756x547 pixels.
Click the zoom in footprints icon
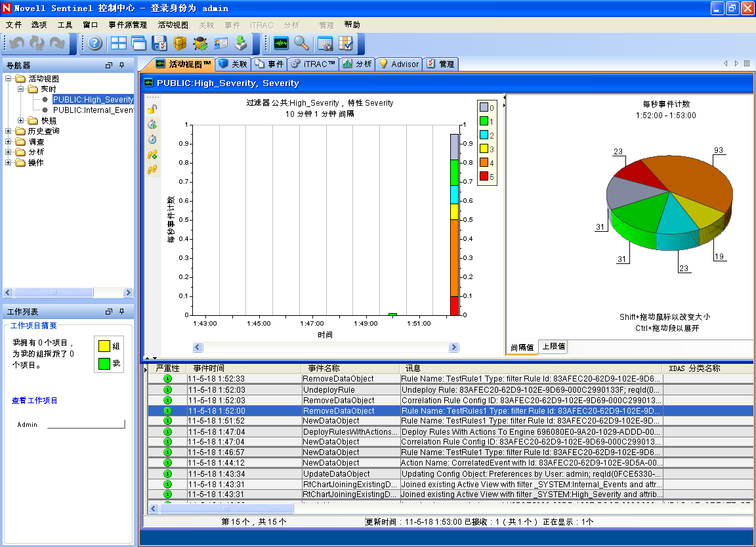(152, 154)
